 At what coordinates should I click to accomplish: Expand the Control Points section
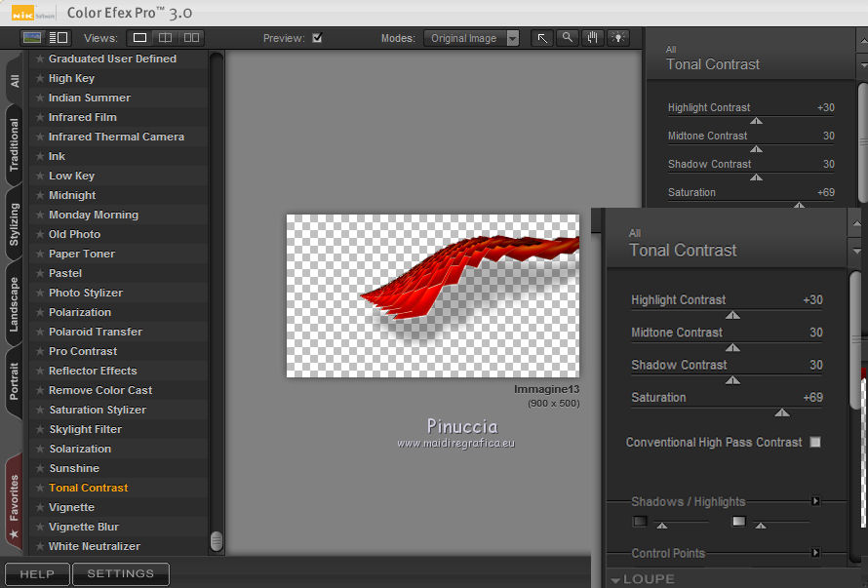tap(815, 553)
